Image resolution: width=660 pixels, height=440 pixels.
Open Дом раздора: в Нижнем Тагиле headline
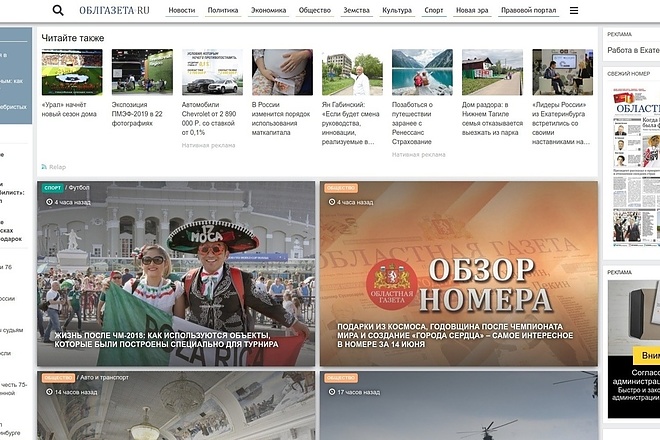(x=492, y=118)
